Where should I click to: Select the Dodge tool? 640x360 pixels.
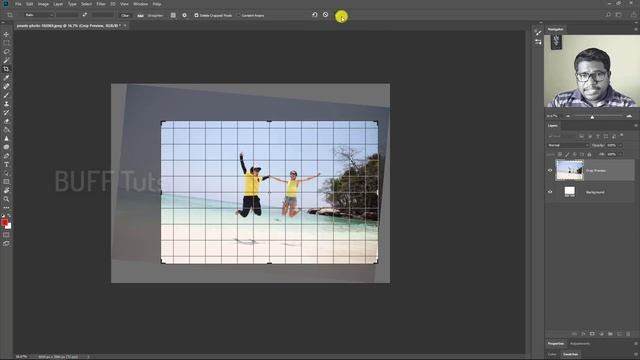[6, 147]
